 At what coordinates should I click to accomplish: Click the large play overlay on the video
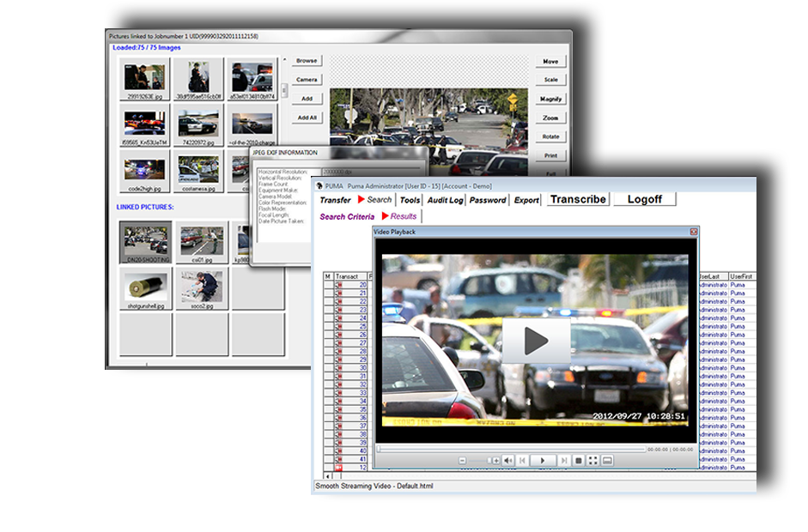click(536, 341)
